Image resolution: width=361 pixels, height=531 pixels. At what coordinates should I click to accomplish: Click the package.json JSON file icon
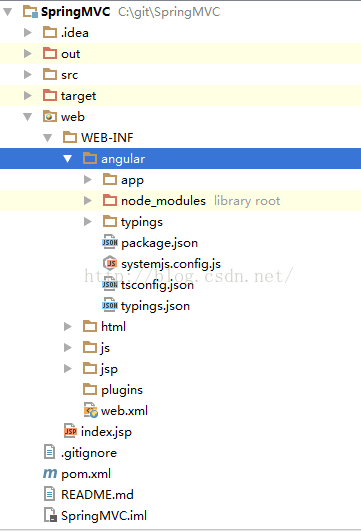coord(110,242)
